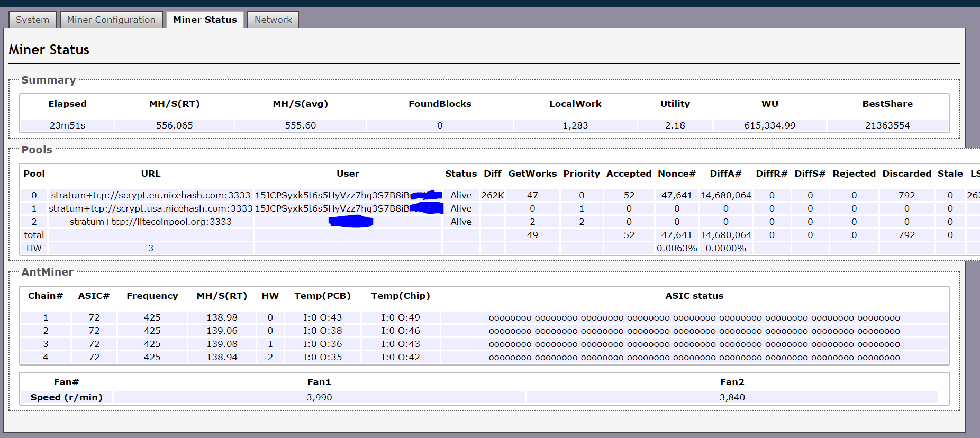Click the scrypt.usa.nicehash.com pool URL
This screenshot has height=438, width=980.
[x=150, y=208]
